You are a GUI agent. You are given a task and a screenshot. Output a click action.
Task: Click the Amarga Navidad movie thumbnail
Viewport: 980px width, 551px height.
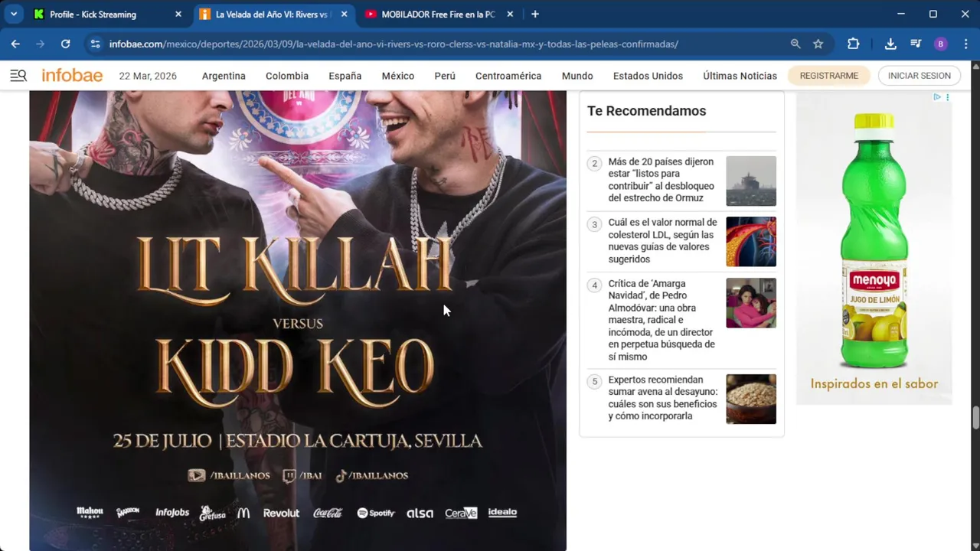tap(751, 302)
